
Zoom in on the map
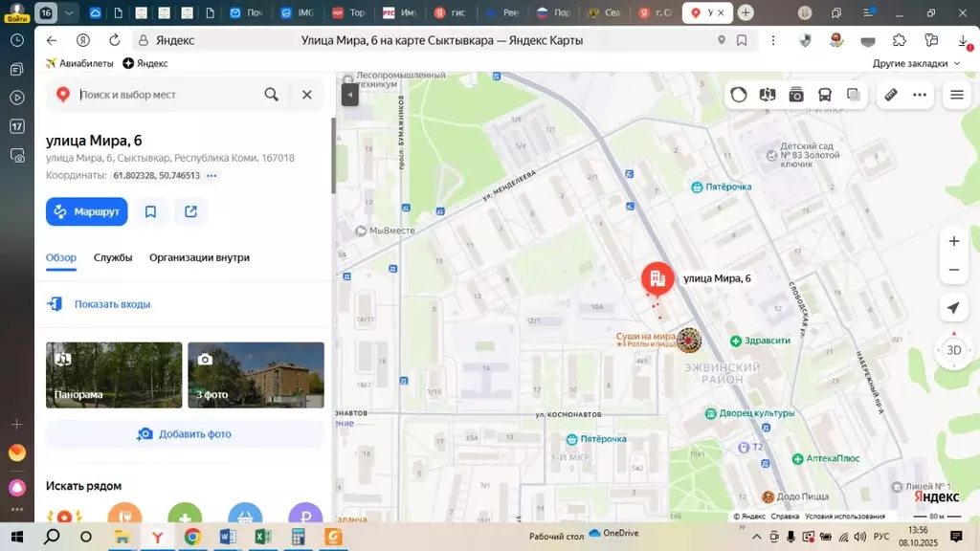pos(953,241)
